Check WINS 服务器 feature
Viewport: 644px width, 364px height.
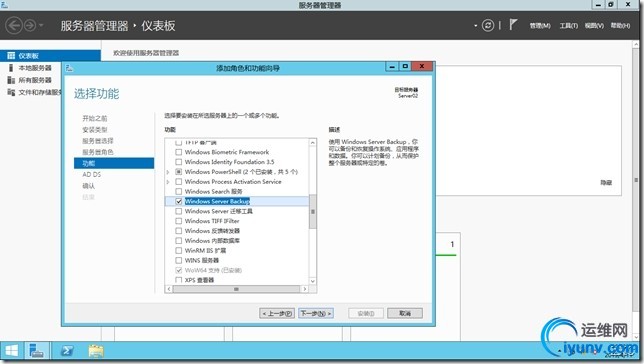[178, 260]
